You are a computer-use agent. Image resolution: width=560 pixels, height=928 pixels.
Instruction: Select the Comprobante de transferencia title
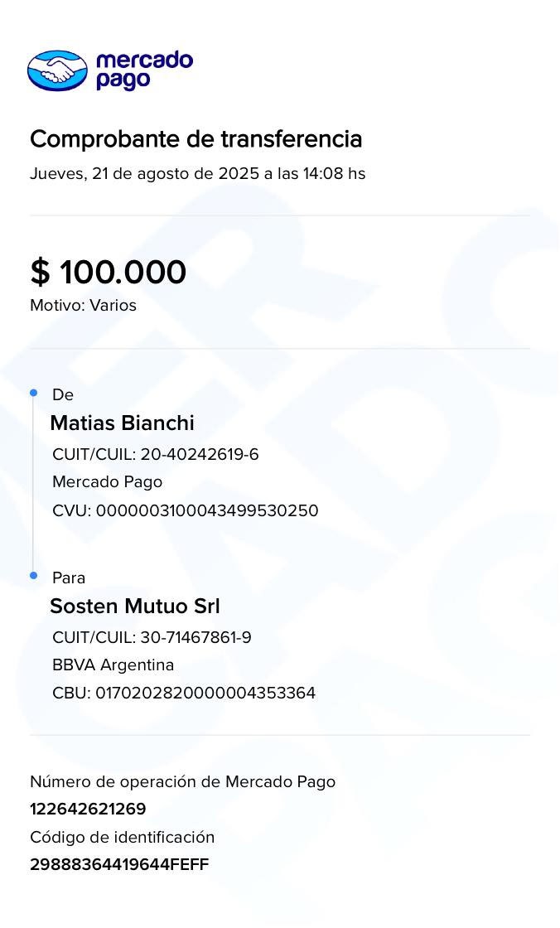coord(196,139)
